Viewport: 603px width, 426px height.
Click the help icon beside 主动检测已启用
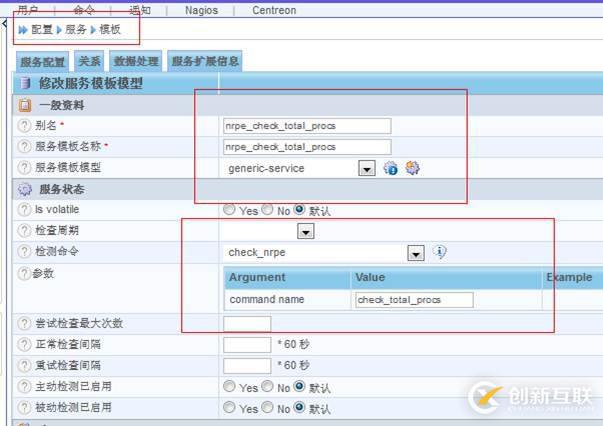24,386
